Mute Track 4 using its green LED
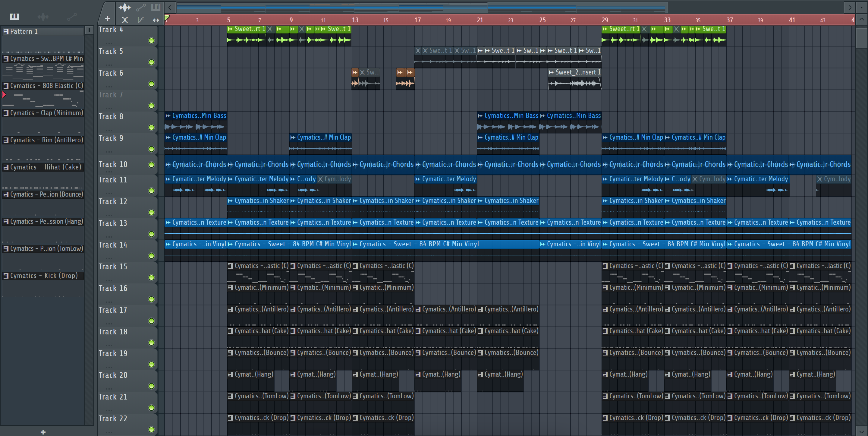 click(x=152, y=40)
